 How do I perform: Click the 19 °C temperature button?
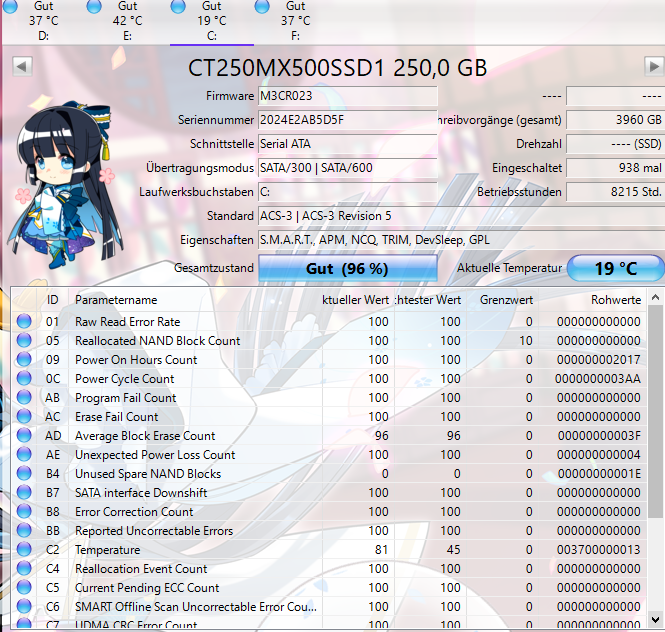coord(615,268)
